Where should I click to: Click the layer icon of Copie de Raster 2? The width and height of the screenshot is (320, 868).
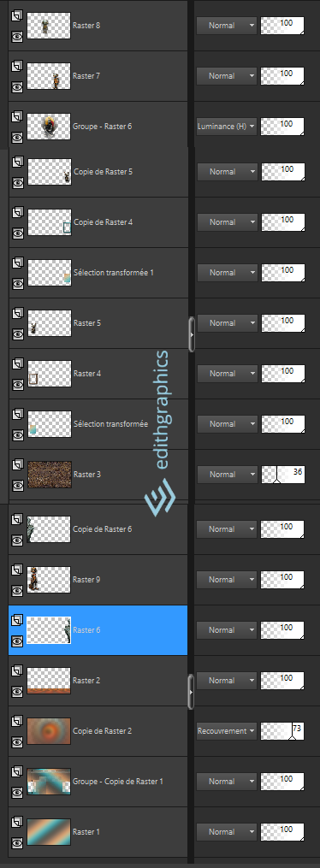(16, 722)
